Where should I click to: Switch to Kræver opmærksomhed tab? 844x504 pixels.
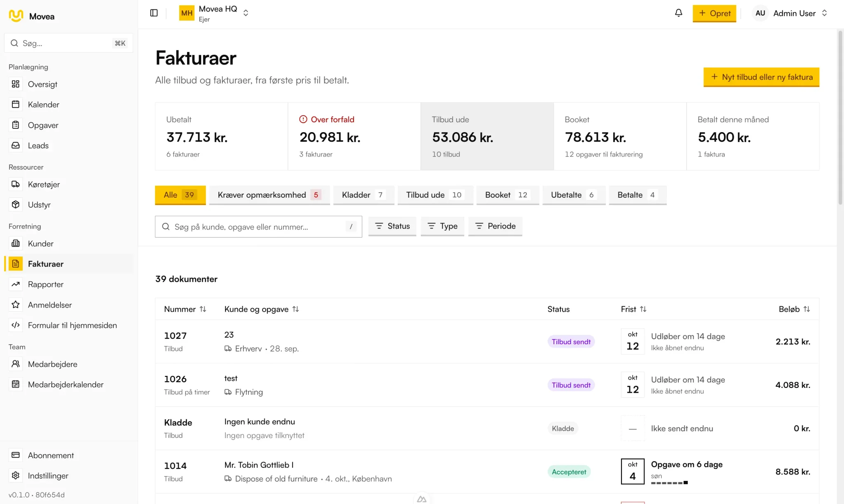(270, 195)
